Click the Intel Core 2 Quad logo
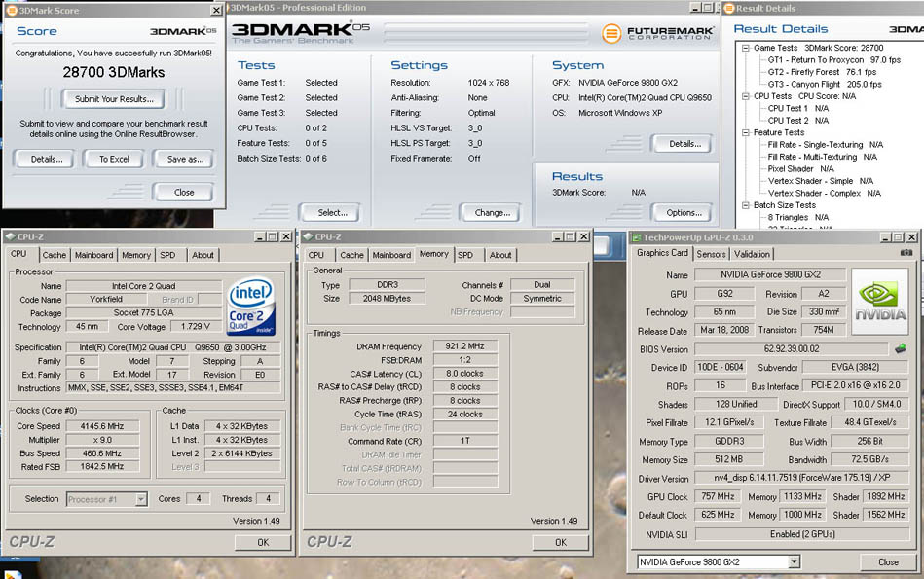Screen dimensions: 924x579 coord(251,307)
